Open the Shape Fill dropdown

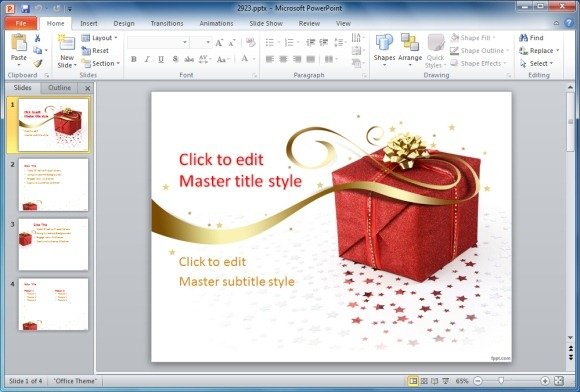473,38
